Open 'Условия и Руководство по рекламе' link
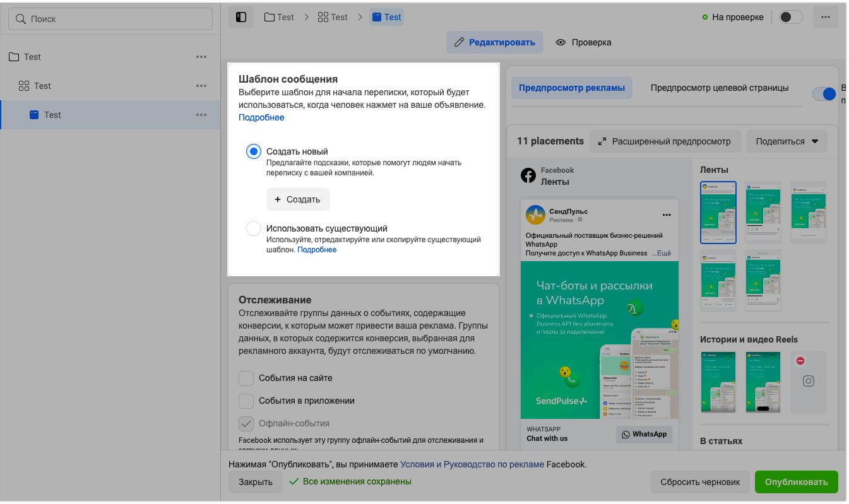Viewport: 849px width, 504px height. click(x=472, y=464)
